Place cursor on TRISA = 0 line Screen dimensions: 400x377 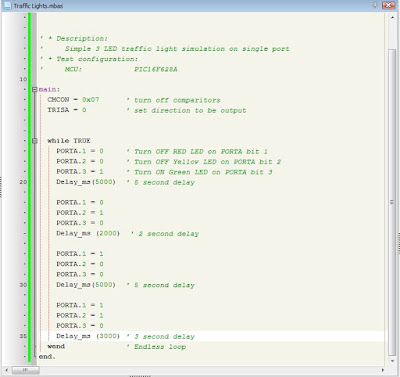click(67, 110)
